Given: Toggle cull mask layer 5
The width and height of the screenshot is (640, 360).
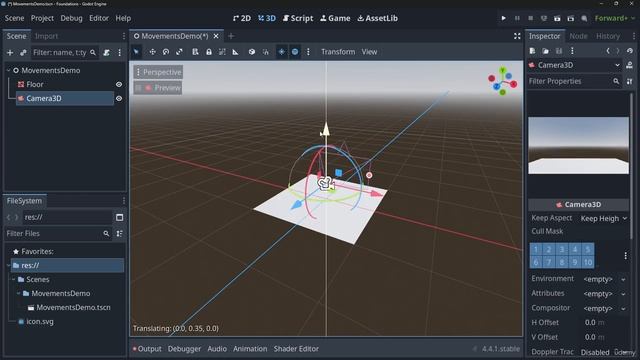Looking at the screenshot, I should pos(588,249).
